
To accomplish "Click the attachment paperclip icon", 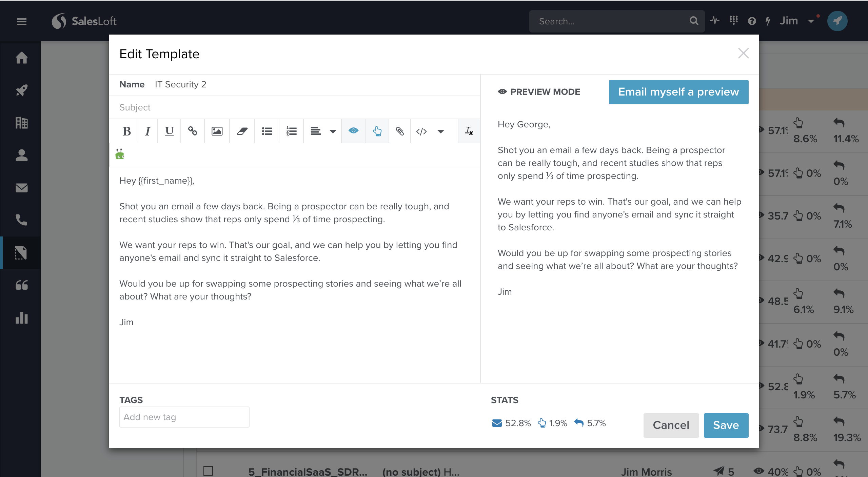I will [400, 131].
